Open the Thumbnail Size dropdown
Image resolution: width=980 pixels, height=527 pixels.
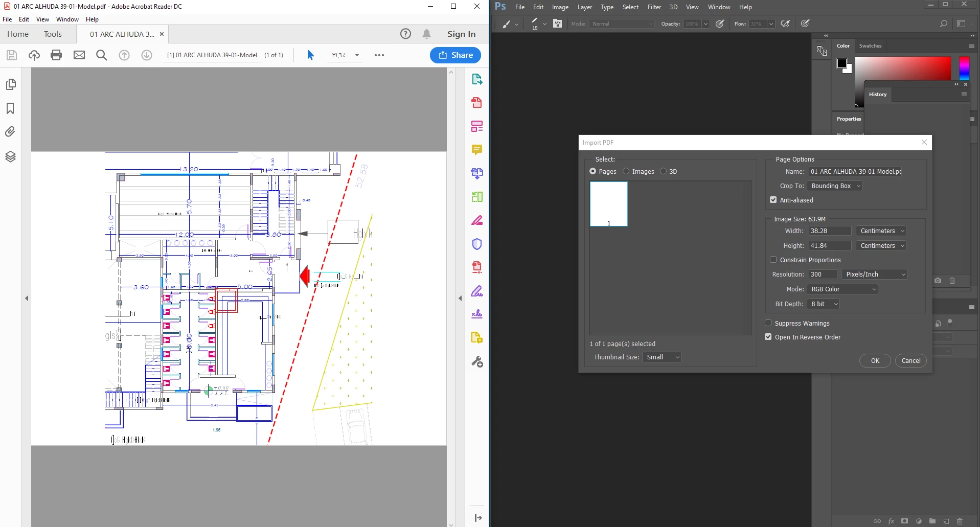(662, 357)
